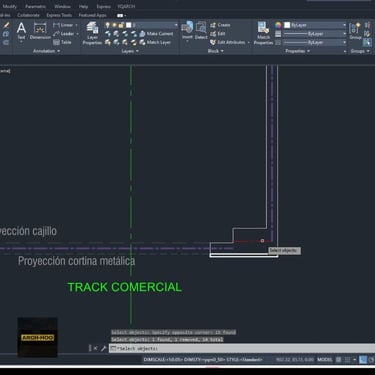This screenshot has width=375, height=375.
Task: Expand the Annotation panel
Action: [x=46, y=51]
